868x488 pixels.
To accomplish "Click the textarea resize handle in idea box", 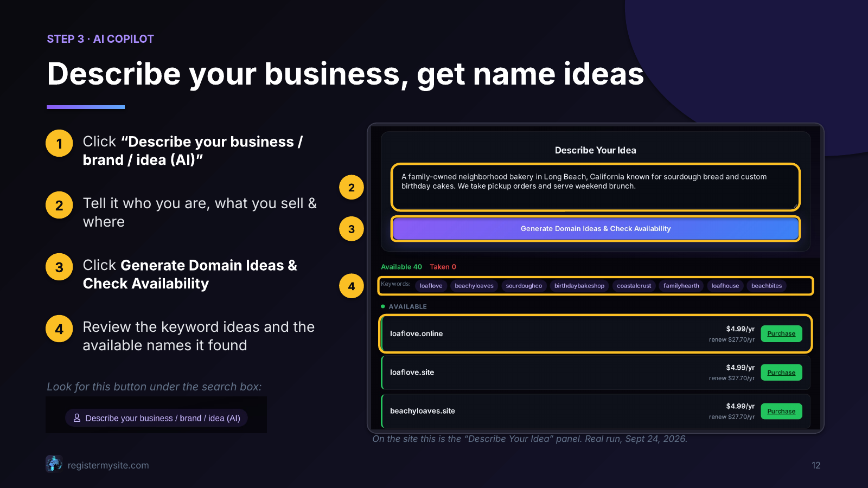I will click(x=795, y=206).
